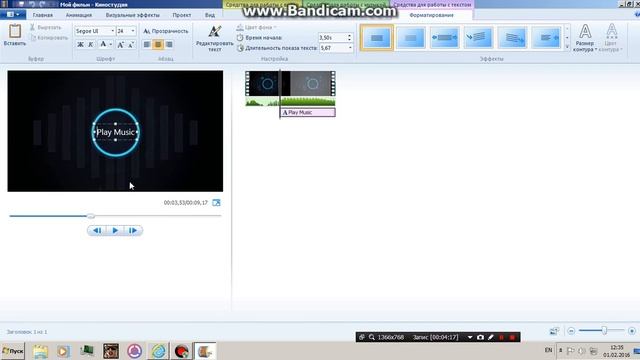Toggle italic К text formatting
The height and width of the screenshot is (360, 640).
click(91, 44)
